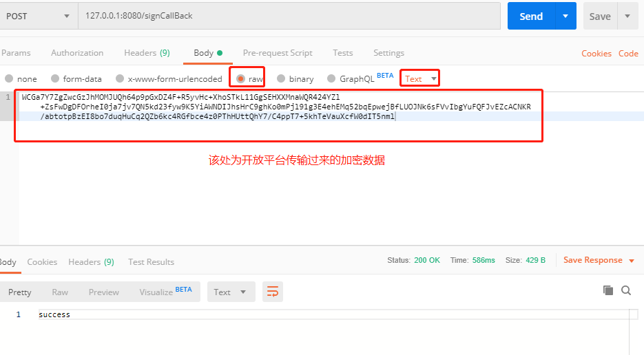644x355 pixels.
Task: Open the Save dropdown arrow
Action: click(627, 16)
